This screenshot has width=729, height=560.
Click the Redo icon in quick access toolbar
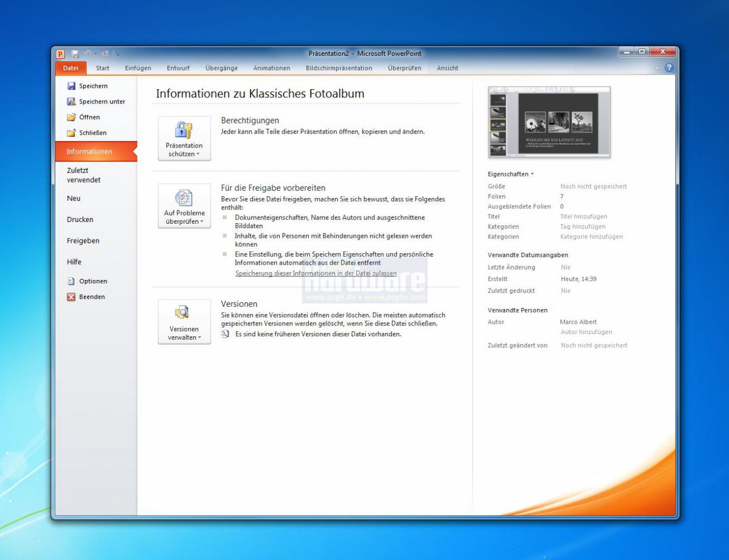coord(105,53)
